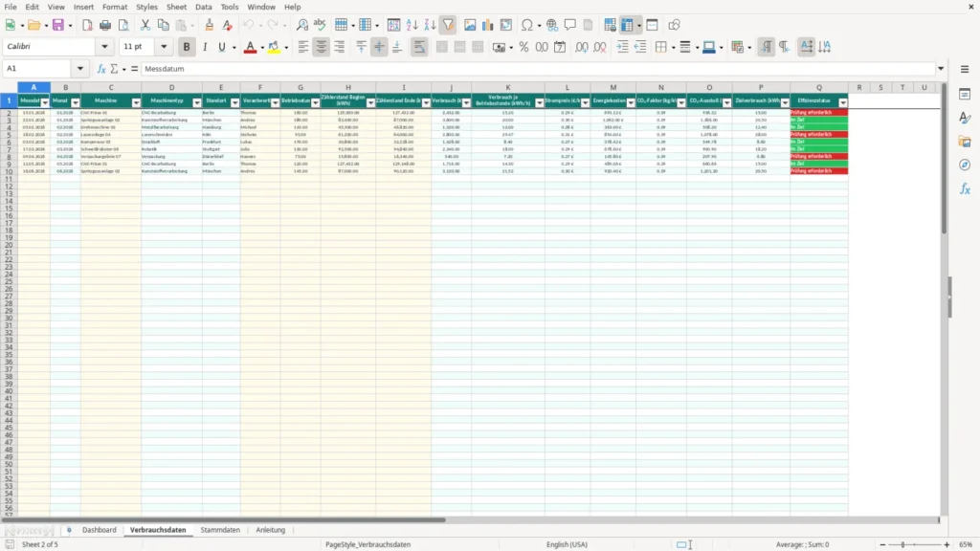This screenshot has width=980, height=551.
Task: Center the cell content vertically
Action: [379, 47]
